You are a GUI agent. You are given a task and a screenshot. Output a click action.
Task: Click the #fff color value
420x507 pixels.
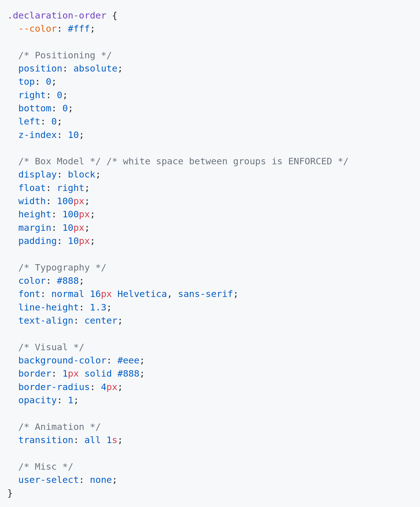point(79,29)
